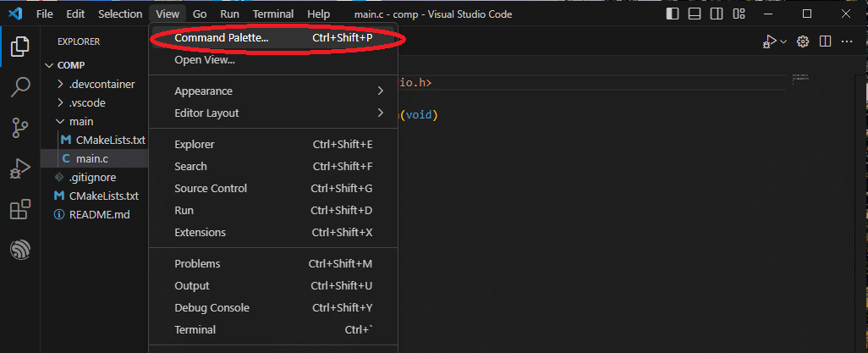The image size is (868, 353).
Task: Open the Terminal menu in the menu bar
Action: click(273, 14)
